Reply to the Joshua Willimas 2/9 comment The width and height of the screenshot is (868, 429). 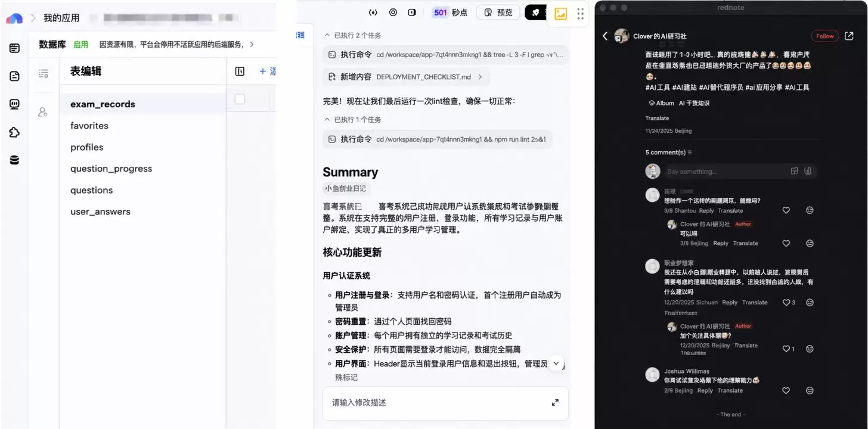[705, 391]
